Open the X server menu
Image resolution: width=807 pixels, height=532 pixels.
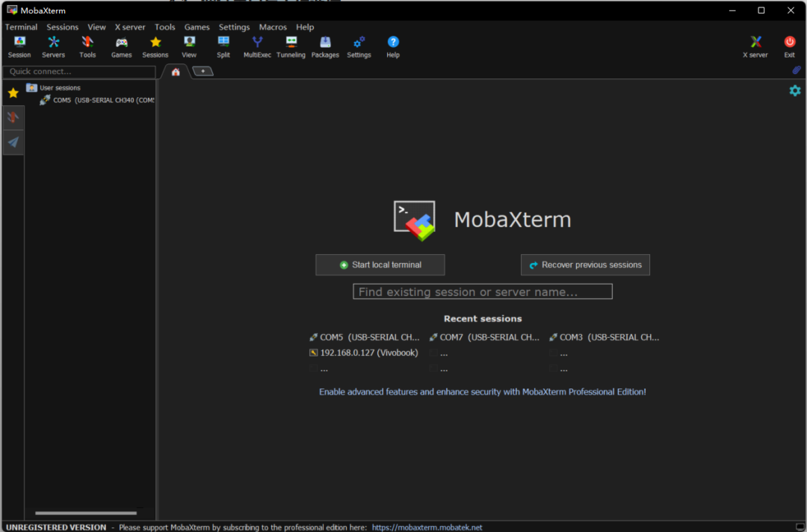click(130, 27)
